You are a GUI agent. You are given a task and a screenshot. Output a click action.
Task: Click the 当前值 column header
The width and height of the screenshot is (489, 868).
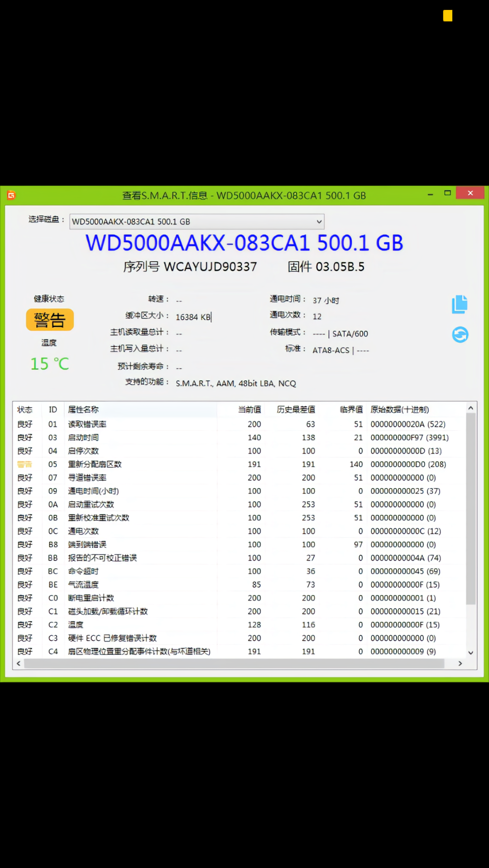point(249,410)
